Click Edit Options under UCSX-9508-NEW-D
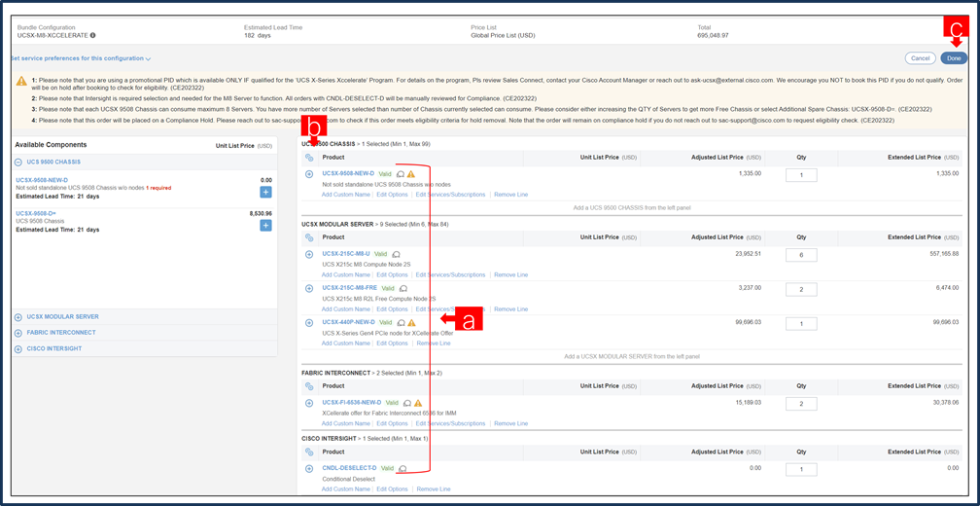 pyautogui.click(x=392, y=195)
